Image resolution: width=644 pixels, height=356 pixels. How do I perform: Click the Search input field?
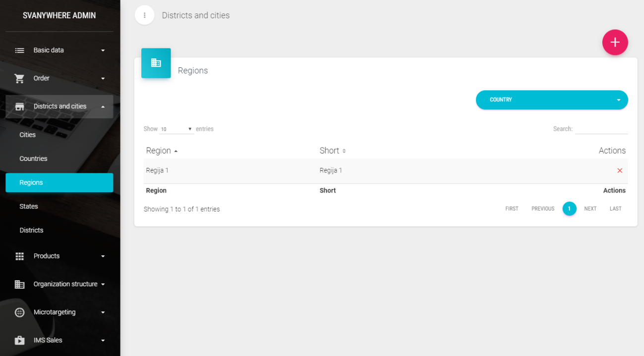[601, 129]
